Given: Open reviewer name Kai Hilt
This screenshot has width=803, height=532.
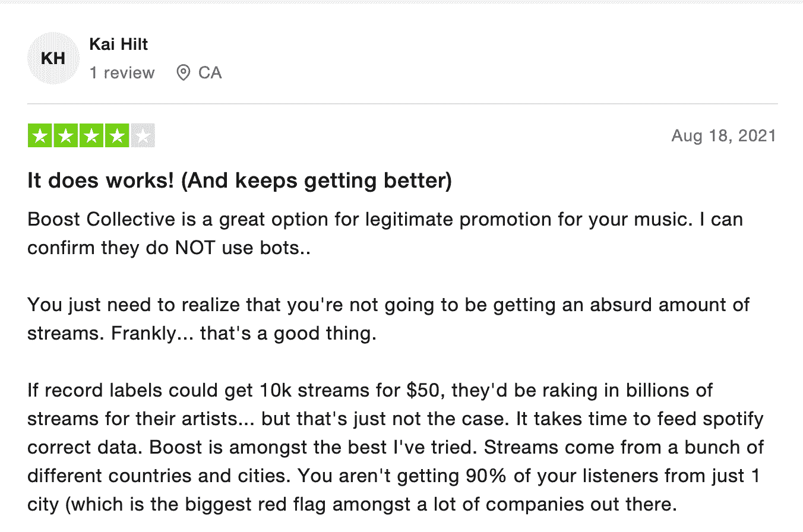Looking at the screenshot, I should click(118, 44).
